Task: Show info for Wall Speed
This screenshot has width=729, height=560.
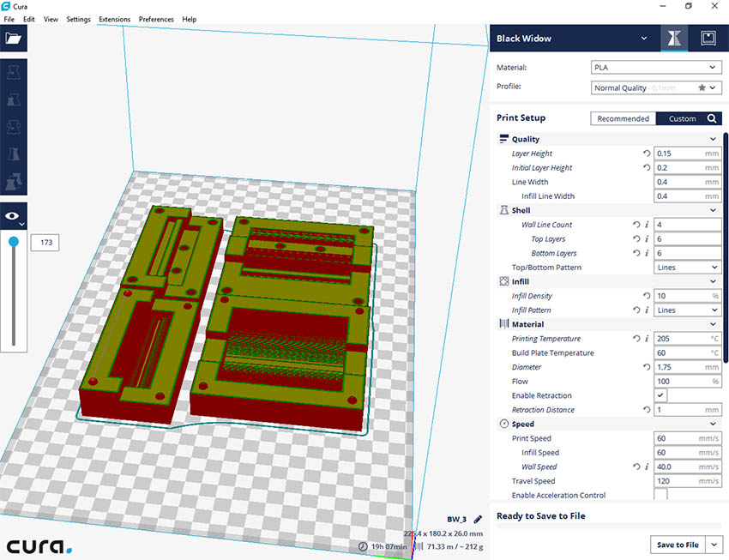Action: pos(647,467)
